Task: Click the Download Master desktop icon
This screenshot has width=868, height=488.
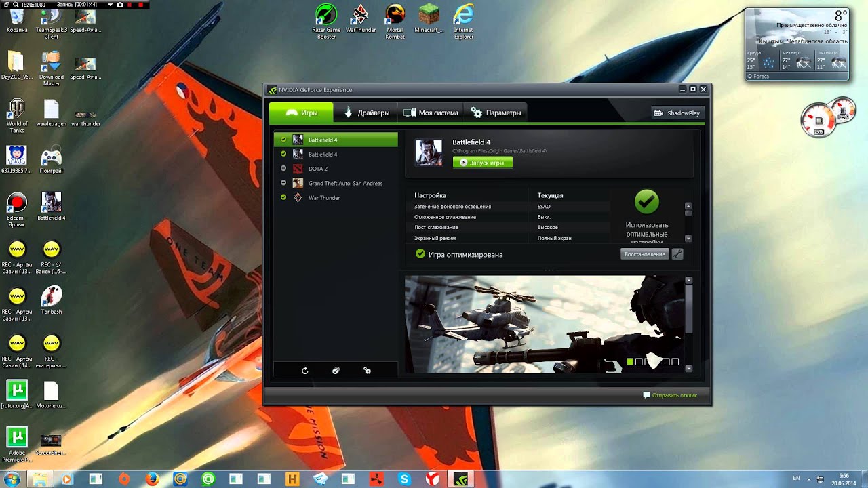Action: tap(52, 69)
